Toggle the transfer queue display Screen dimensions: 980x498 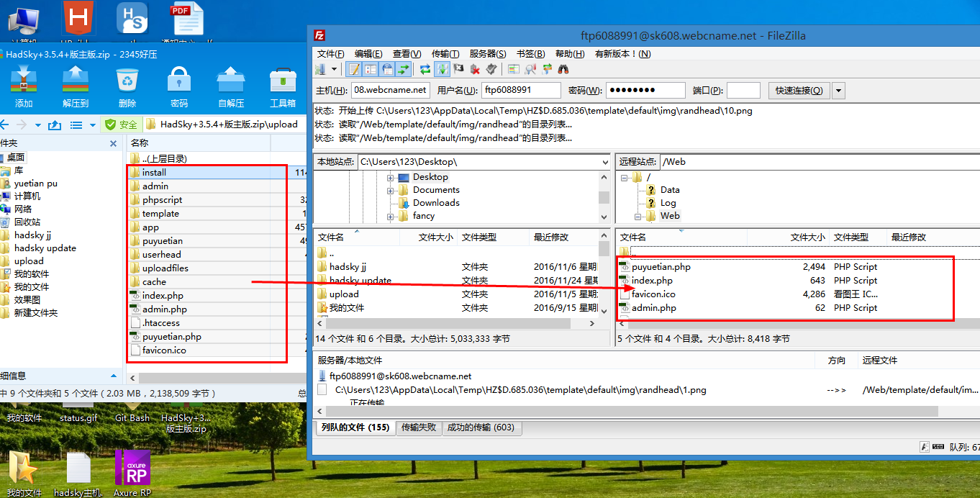tap(404, 69)
